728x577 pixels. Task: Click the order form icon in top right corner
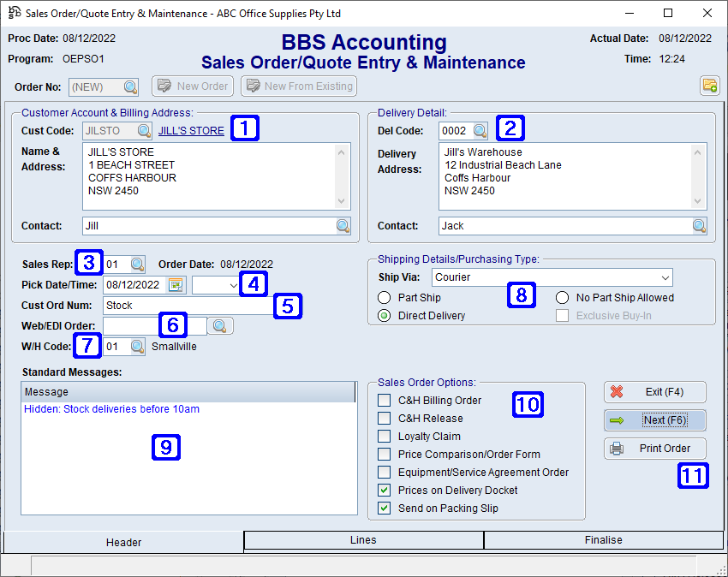click(x=709, y=86)
